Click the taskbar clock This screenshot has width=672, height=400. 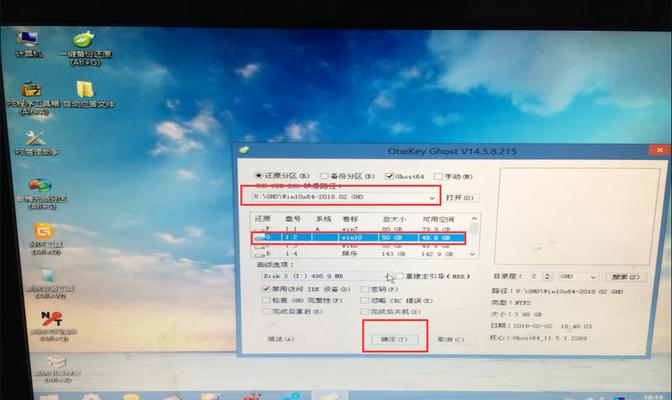click(653, 397)
